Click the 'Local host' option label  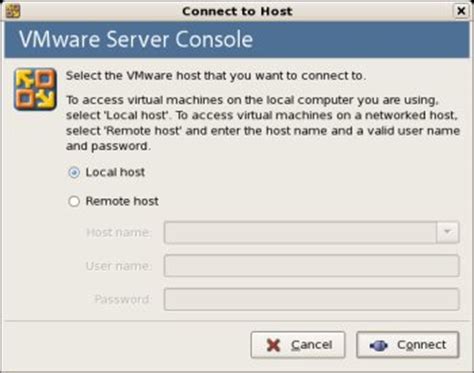[x=115, y=172]
